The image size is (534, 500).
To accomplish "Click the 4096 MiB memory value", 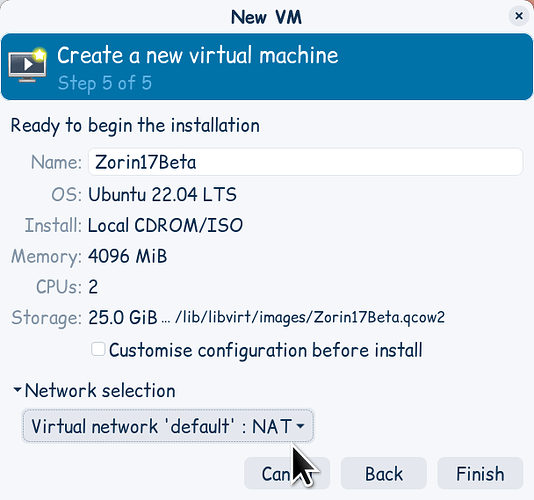I will (128, 256).
